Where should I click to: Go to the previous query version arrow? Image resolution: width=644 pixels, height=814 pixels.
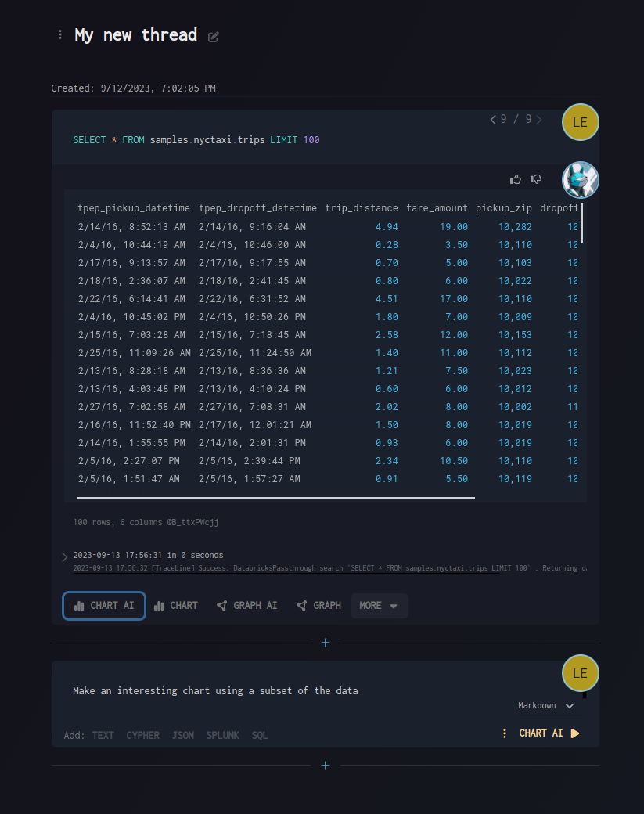(x=492, y=120)
